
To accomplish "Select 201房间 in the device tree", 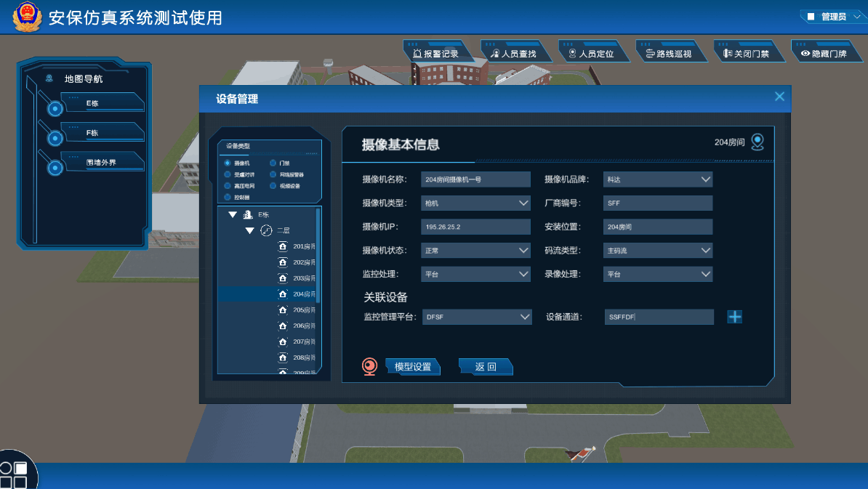I will (x=304, y=246).
